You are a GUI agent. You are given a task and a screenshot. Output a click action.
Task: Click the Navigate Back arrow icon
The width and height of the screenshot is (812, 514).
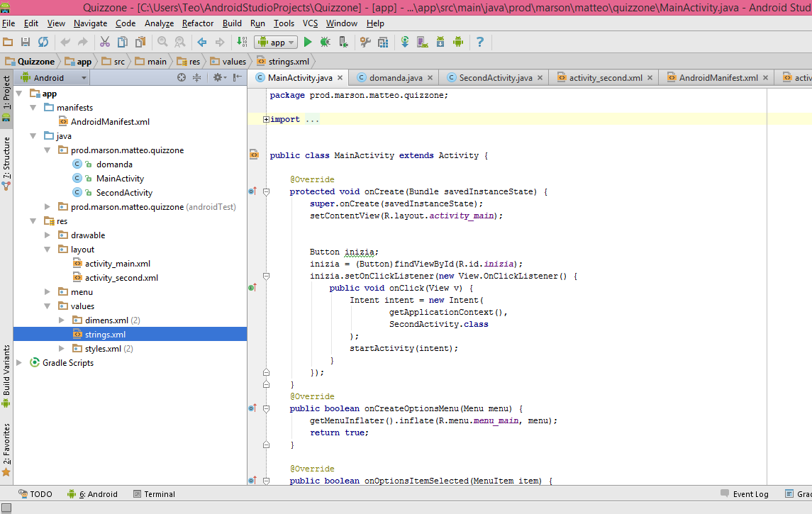(x=202, y=42)
